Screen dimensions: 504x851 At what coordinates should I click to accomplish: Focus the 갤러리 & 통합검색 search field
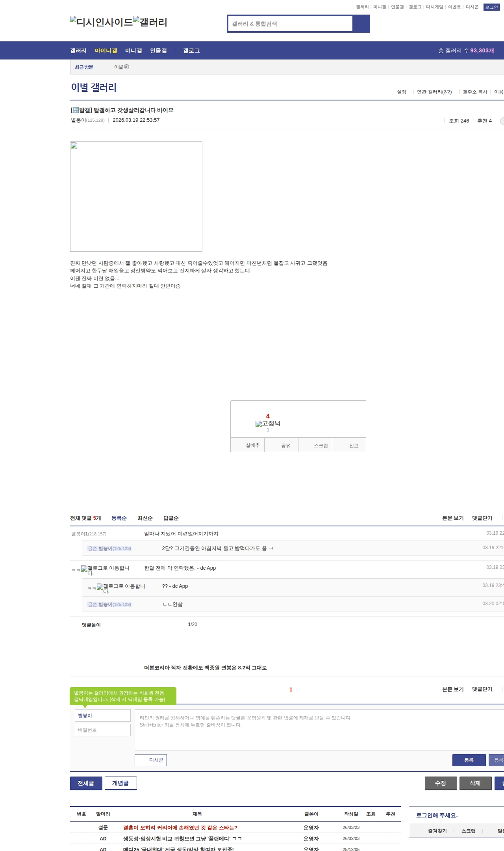point(291,24)
